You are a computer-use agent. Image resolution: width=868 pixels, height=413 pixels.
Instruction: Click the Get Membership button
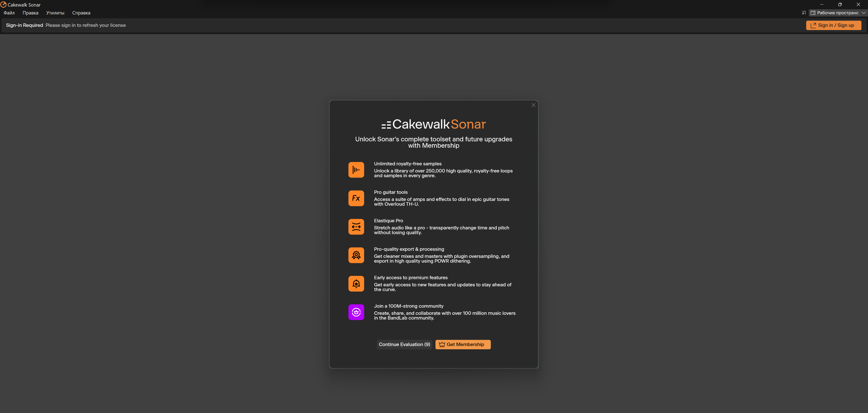(463, 344)
